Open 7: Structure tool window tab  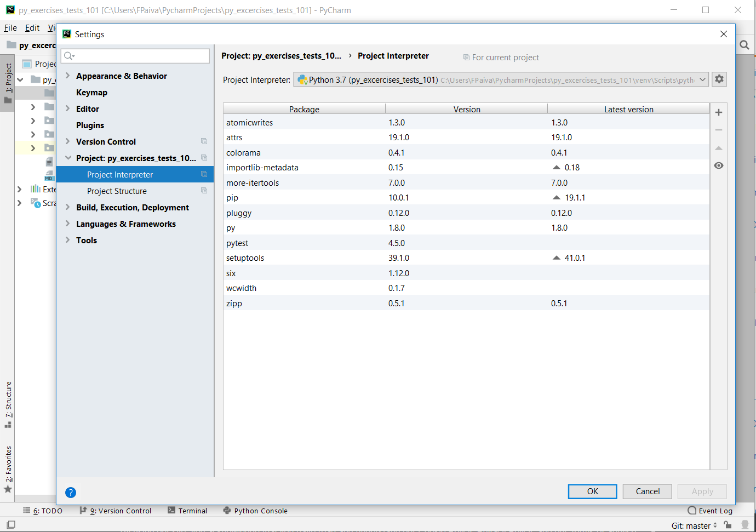pyautogui.click(x=8, y=404)
